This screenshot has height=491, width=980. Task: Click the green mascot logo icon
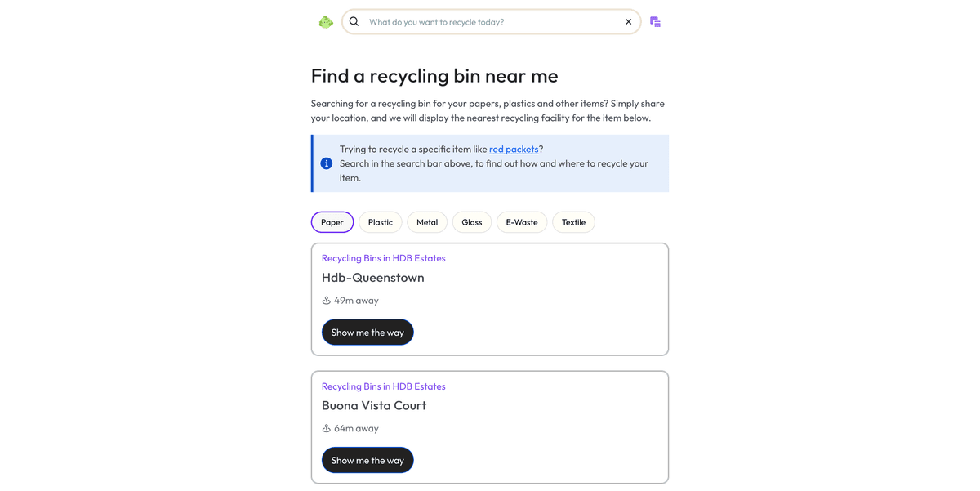[x=326, y=21]
